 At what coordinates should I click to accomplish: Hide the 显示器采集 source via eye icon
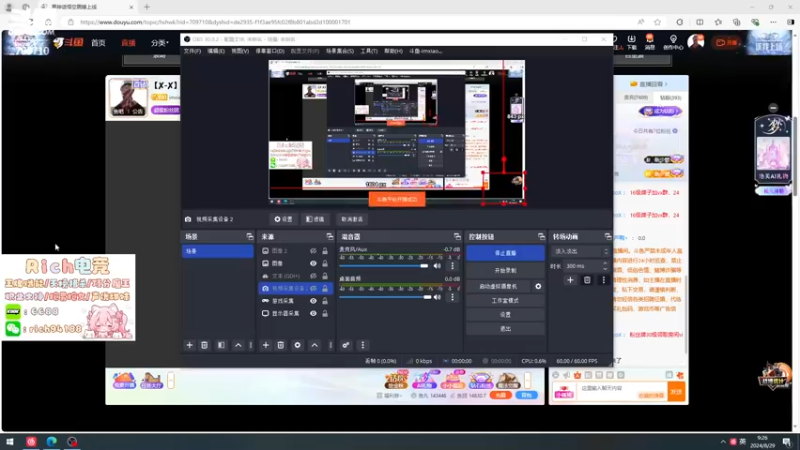(313, 313)
